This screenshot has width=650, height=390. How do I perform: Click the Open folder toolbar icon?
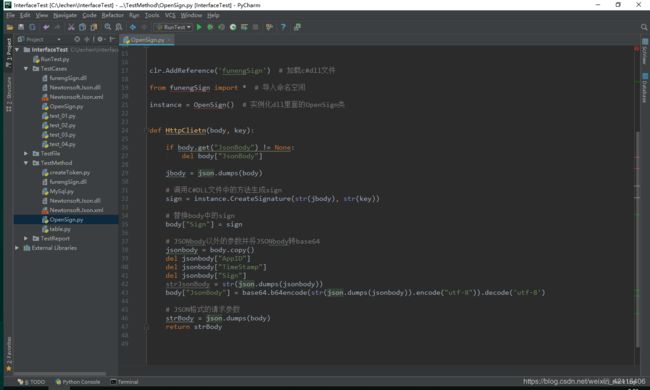tap(10, 27)
